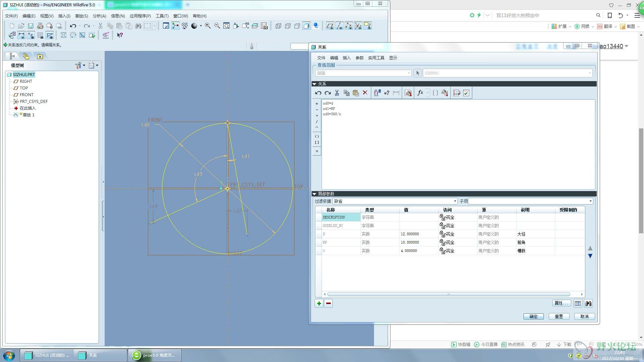Toggle sketch vertices display icon
The width and height of the screenshot is (644, 362).
click(50, 35)
